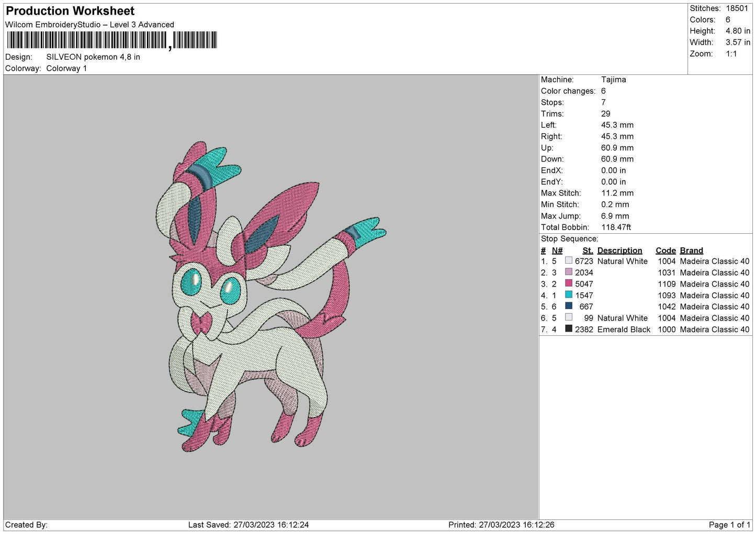Click the lilac 2034 color swatch
Screen dimensions: 756x534
568,272
